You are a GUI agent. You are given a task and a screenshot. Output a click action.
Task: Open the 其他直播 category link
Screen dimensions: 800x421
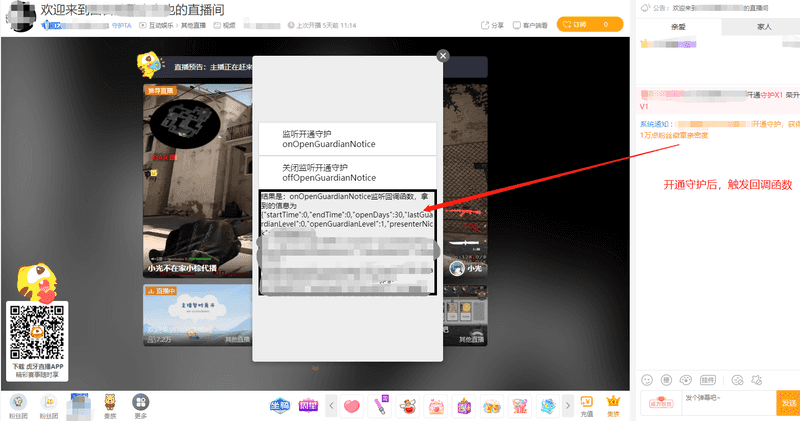[x=193, y=25]
